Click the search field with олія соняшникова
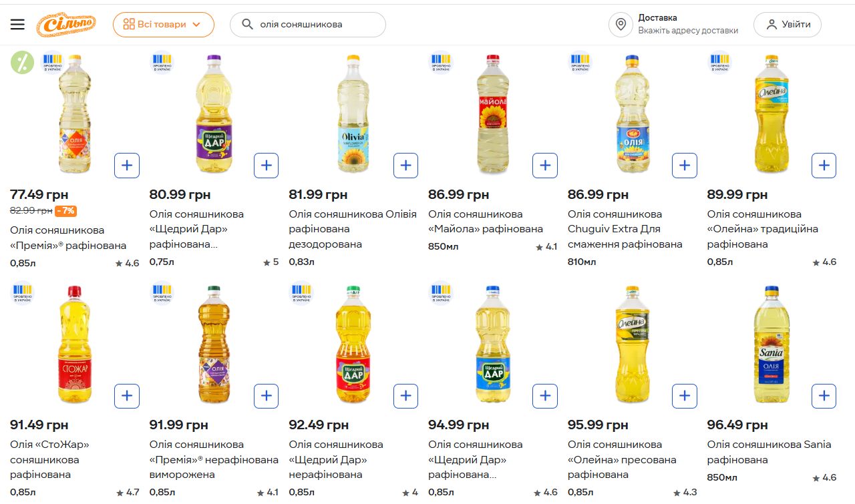Screen dimensions: 855x504 pos(314,25)
